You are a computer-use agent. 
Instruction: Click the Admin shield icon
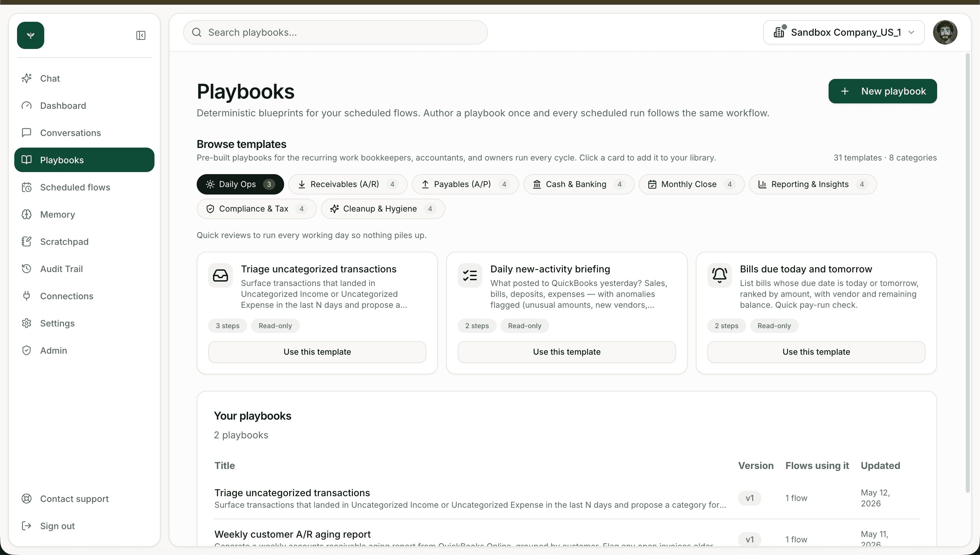click(26, 350)
